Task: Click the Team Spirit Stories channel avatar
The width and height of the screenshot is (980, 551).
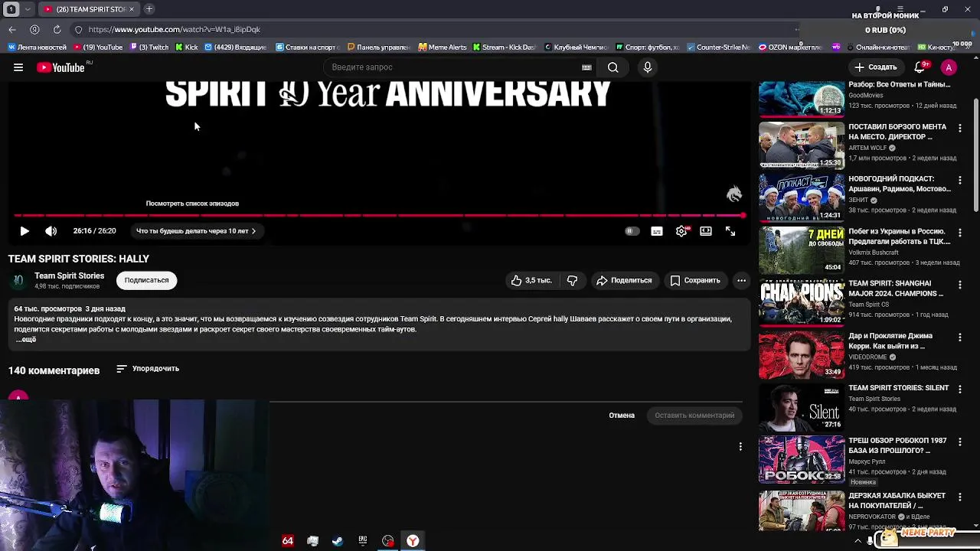Action: pos(18,281)
